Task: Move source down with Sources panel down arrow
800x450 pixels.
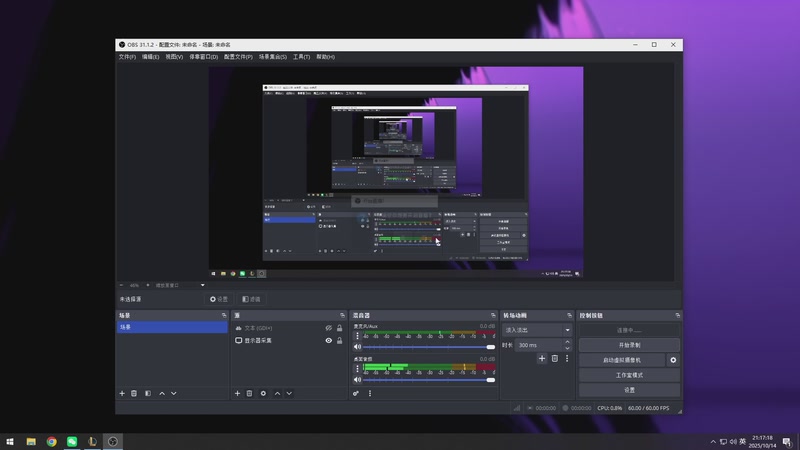Action: (289, 393)
